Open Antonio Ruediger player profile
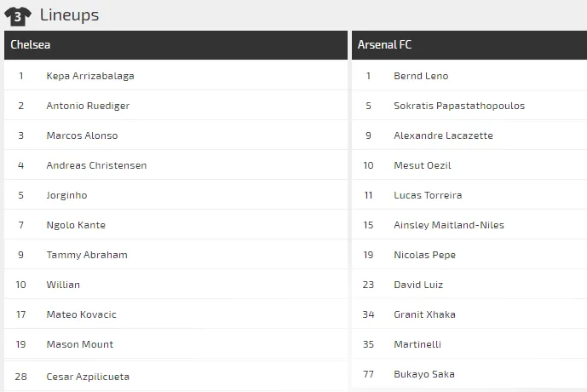587x392 pixels. click(x=88, y=106)
